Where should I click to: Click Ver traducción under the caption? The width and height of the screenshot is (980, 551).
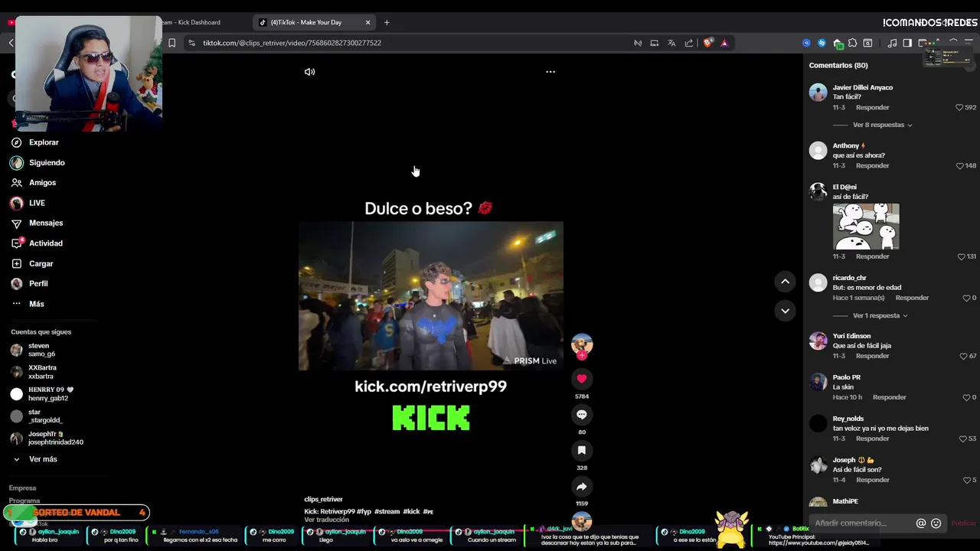click(x=326, y=520)
